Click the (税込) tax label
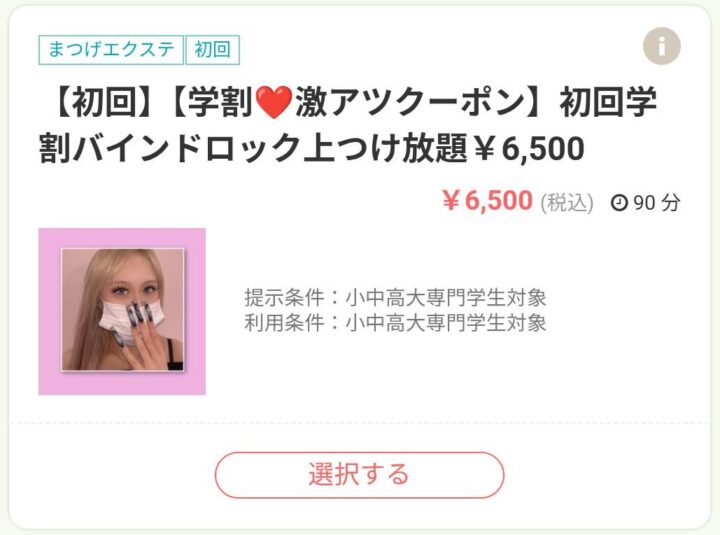This screenshot has height=535, width=720. [x=567, y=203]
